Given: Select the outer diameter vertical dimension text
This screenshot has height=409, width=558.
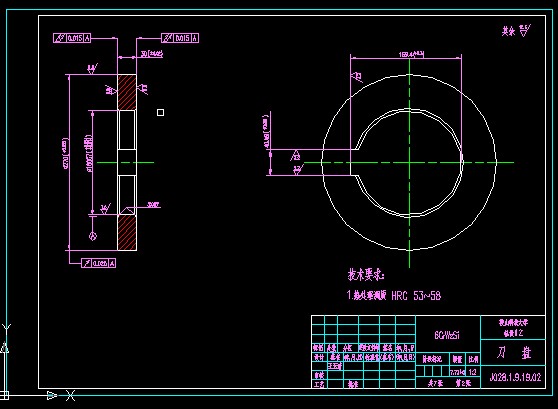Looking at the screenshot, I should [x=65, y=154].
